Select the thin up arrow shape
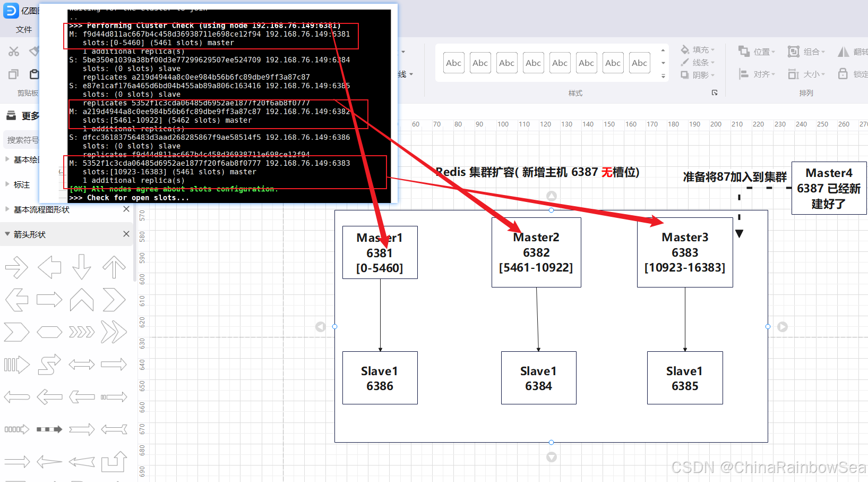Image resolution: width=868 pixels, height=482 pixels. click(114, 267)
